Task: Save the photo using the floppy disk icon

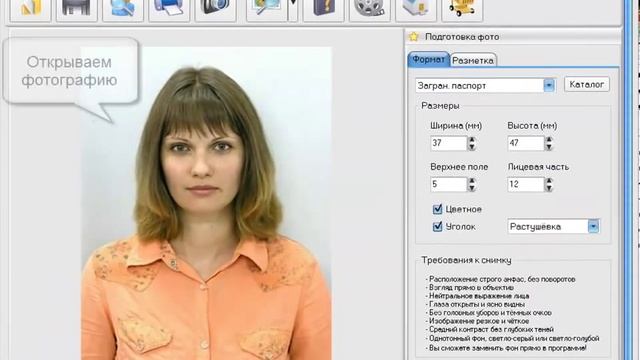Action: pyautogui.click(x=76, y=9)
